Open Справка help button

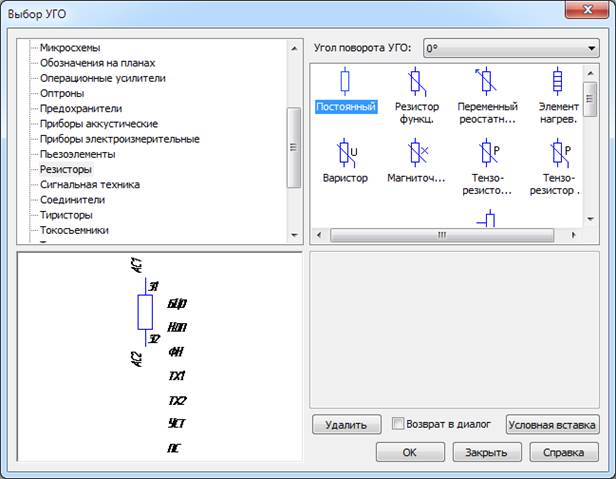pyautogui.click(x=564, y=452)
